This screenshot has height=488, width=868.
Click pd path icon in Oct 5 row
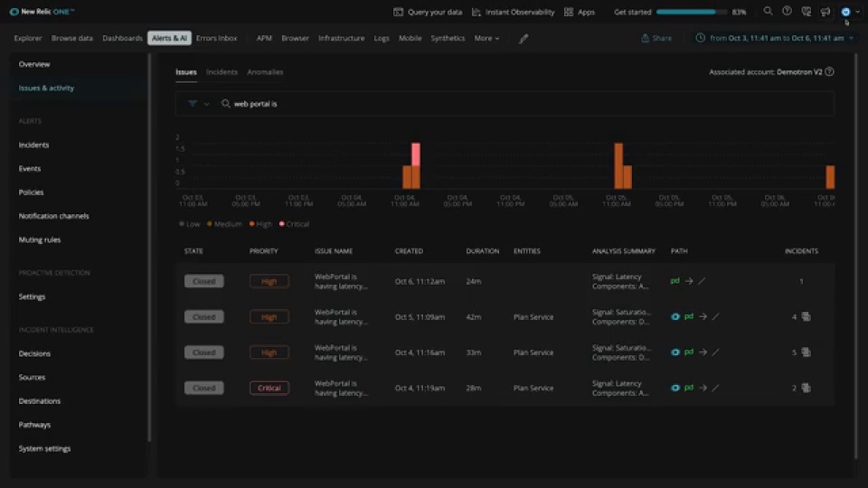[689, 316]
